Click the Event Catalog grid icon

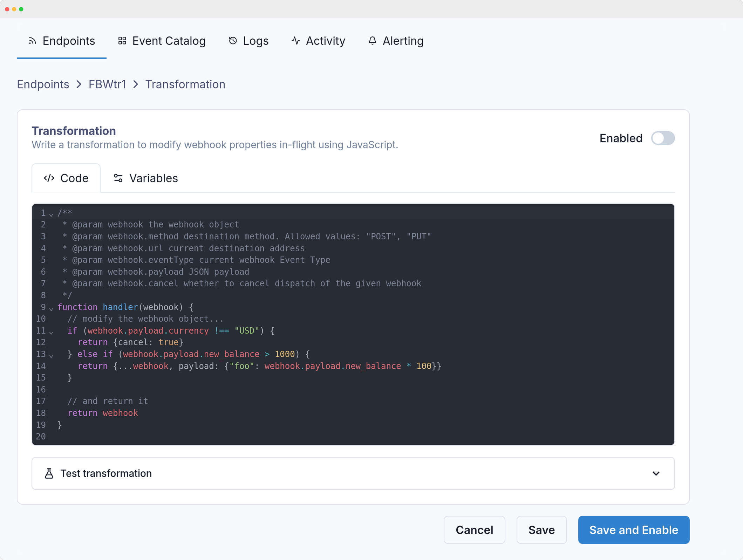coord(122,41)
